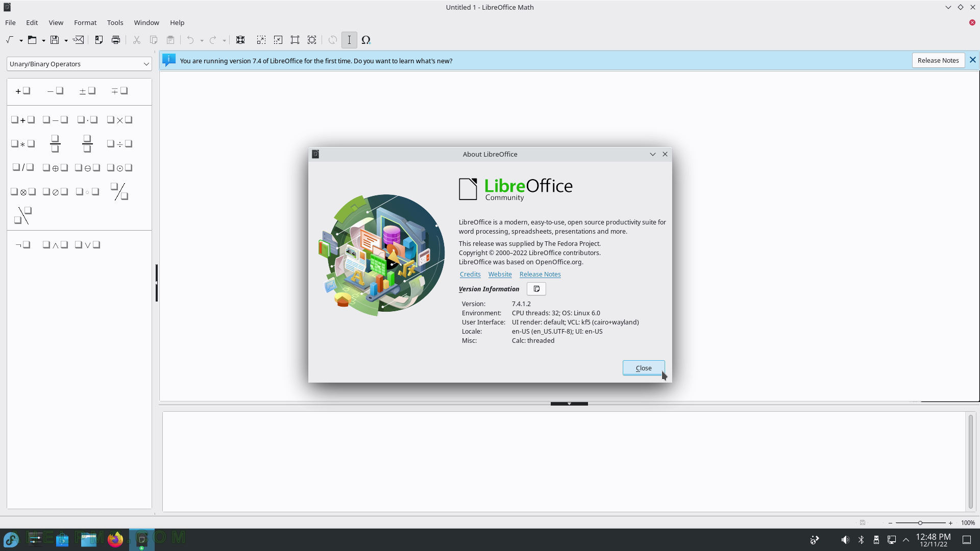Insert the plus-minus unary operator

[87, 91]
